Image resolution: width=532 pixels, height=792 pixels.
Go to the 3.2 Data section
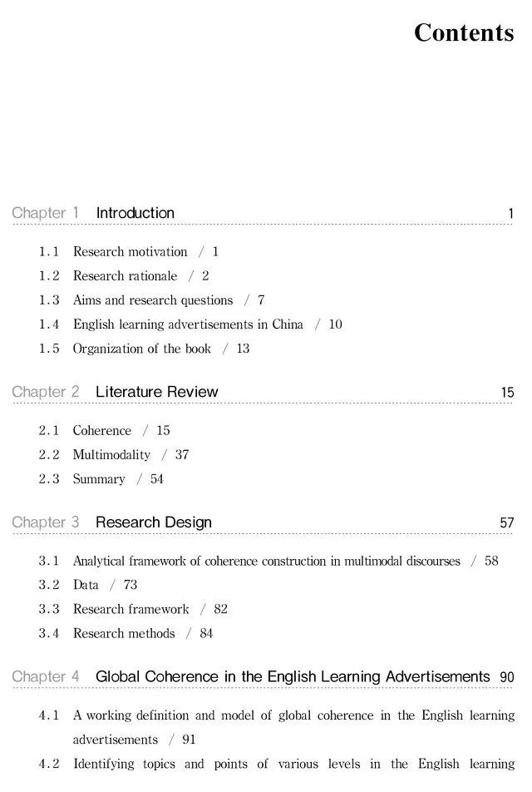coord(86,585)
